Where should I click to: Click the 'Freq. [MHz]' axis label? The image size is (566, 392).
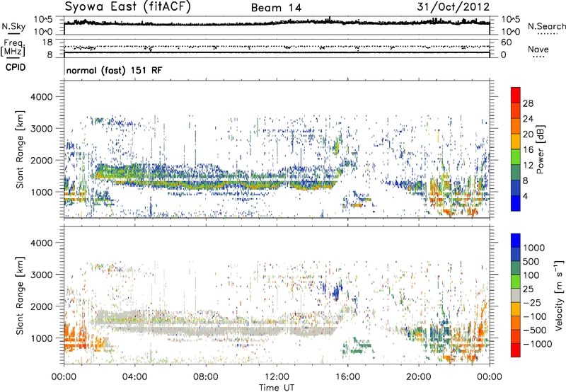click(x=13, y=48)
